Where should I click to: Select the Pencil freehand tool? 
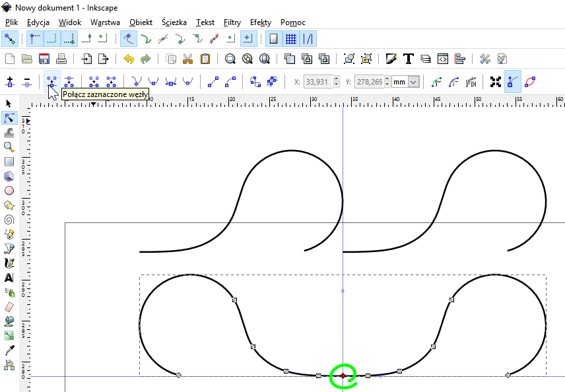point(9,234)
